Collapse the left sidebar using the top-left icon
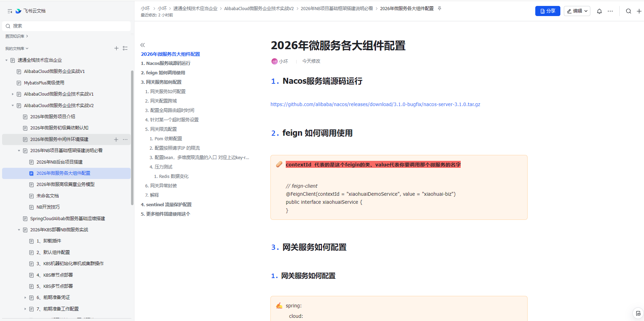Screen dimensions: 644x321 [x=10, y=11]
